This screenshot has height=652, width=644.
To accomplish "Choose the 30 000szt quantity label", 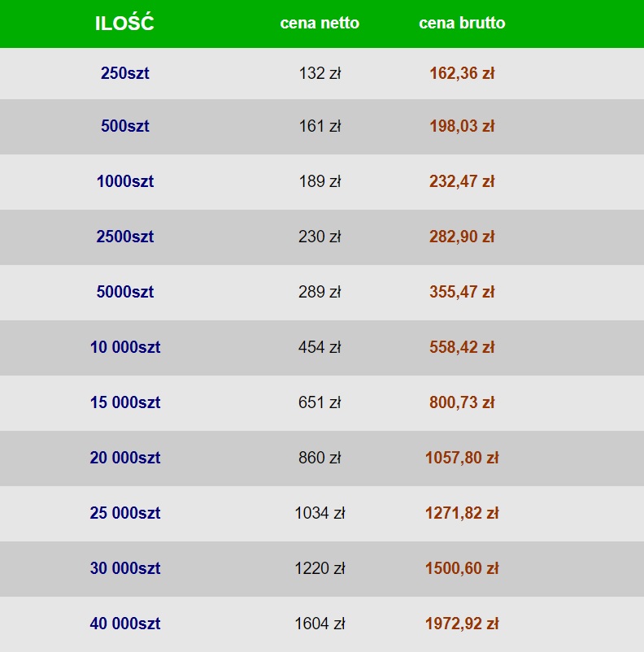I will pos(125,569).
